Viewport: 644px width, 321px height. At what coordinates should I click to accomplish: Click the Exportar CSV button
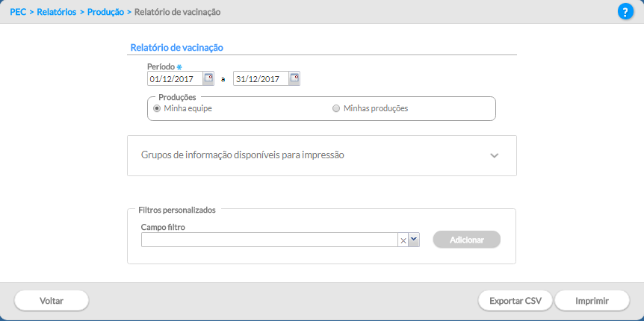(515, 301)
